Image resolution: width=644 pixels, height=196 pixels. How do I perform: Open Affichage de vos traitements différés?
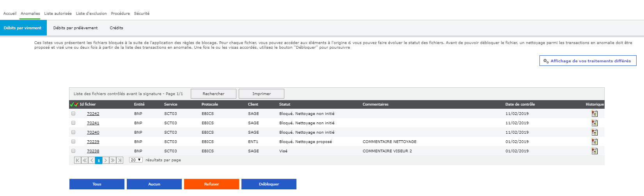click(x=587, y=61)
